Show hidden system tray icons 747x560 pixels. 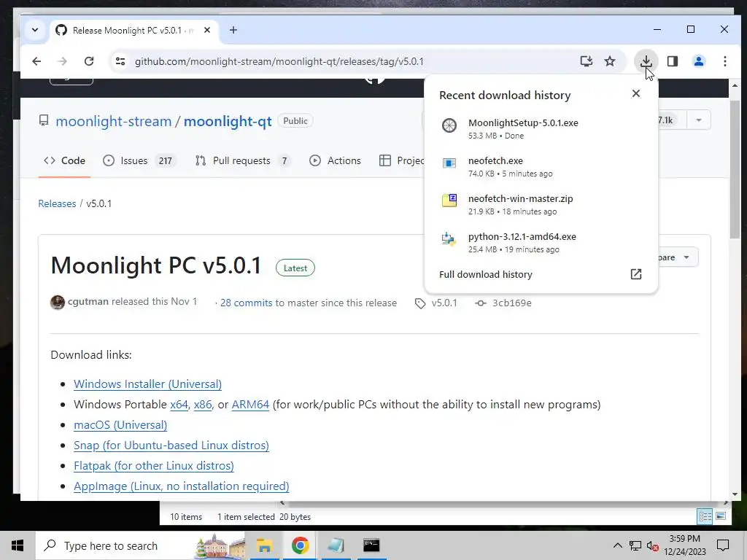tap(617, 545)
